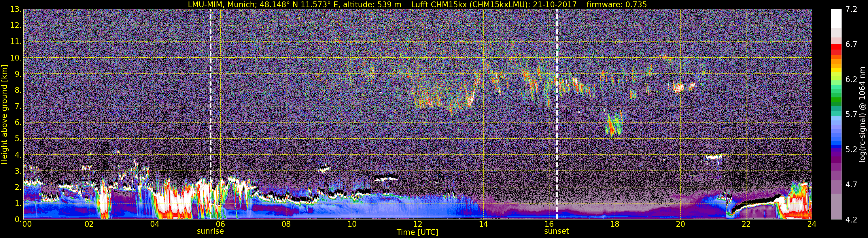The height and width of the screenshot is (238, 868).
Task: Click the 'sunrise' label below the time axis
Action: click(210, 231)
